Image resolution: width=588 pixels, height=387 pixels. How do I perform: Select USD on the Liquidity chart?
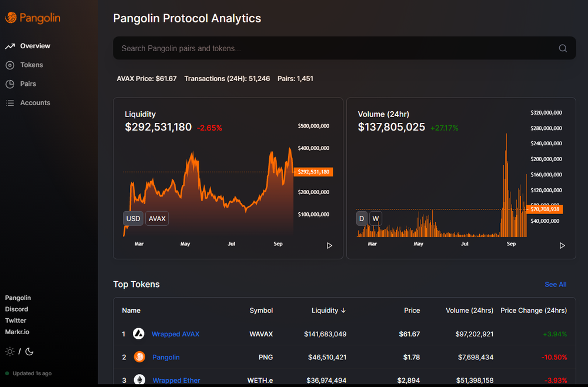click(x=133, y=218)
